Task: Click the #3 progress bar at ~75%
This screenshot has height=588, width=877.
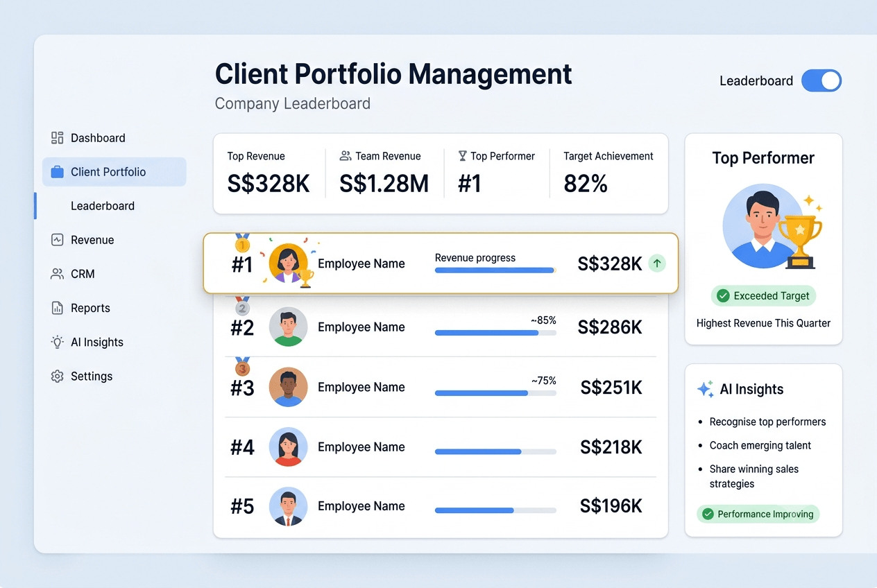Action: point(495,393)
